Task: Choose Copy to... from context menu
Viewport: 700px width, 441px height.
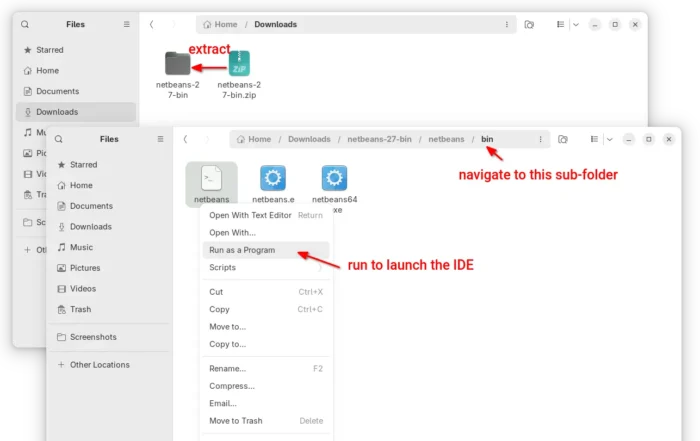Action: click(x=266, y=344)
